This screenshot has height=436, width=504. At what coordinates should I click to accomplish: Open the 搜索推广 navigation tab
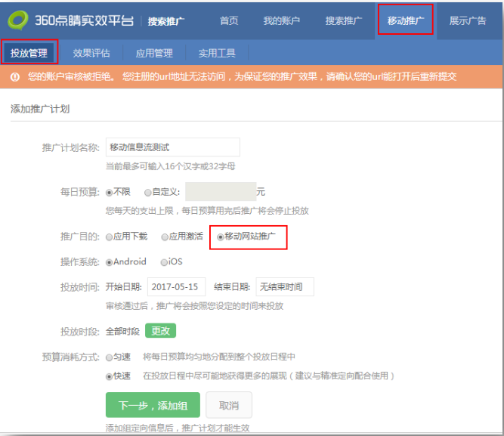tap(345, 20)
